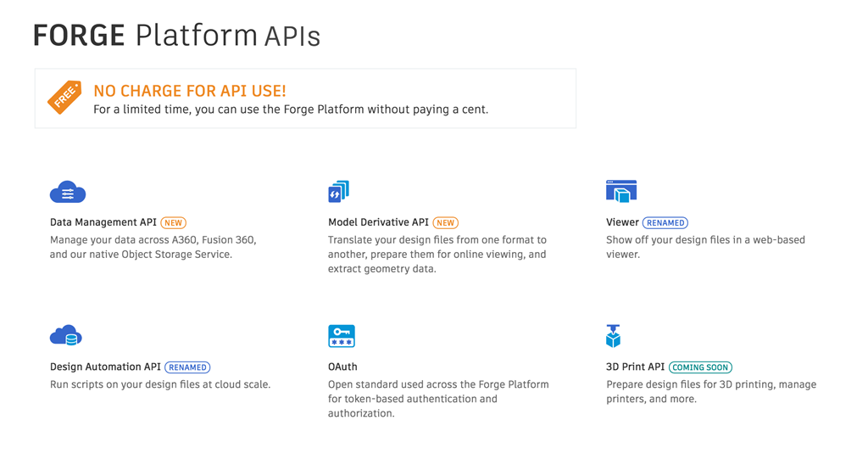Click the 3D Print printer icon
This screenshot has width=868, height=465.
[x=613, y=336]
